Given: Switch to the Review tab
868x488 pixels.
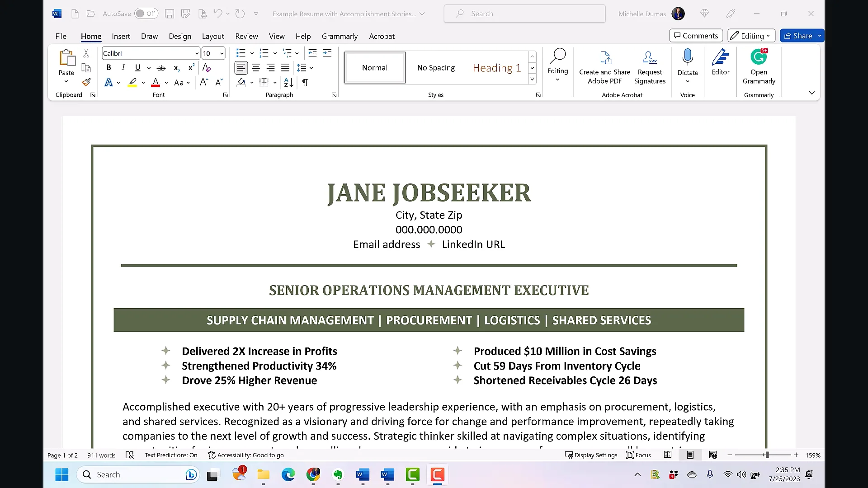Looking at the screenshot, I should 246,36.
